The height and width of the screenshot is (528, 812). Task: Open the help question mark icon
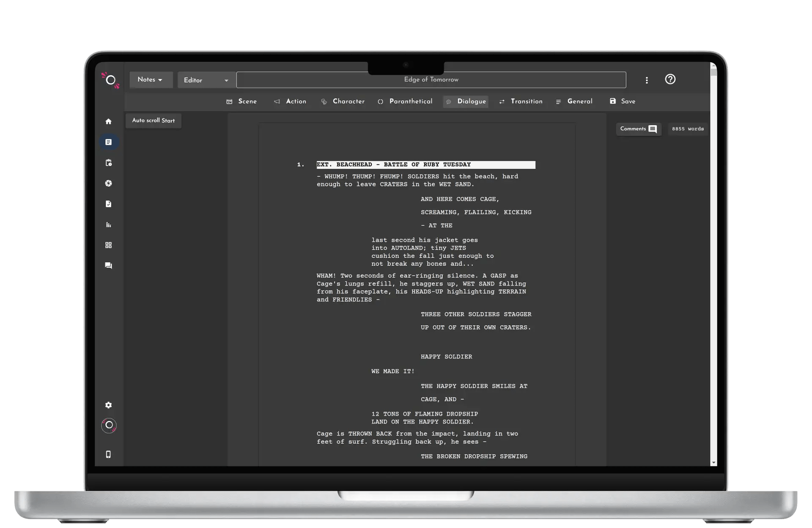670,80
